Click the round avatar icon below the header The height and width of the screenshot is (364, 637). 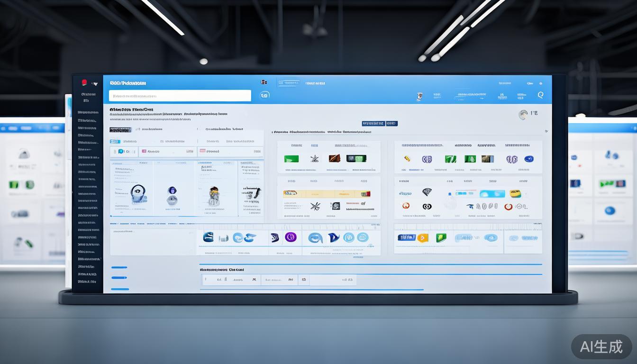pyautogui.click(x=523, y=114)
